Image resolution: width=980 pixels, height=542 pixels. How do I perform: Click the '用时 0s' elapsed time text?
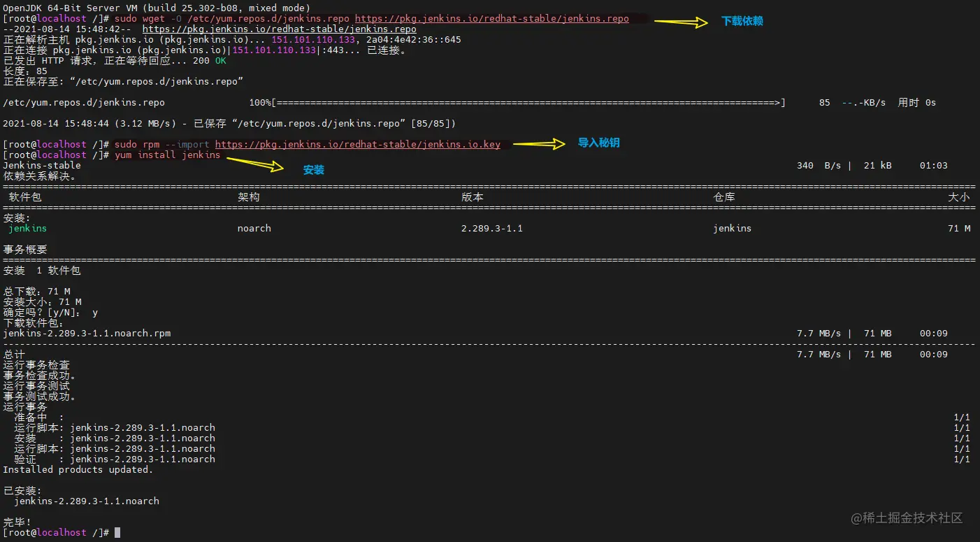click(x=917, y=103)
